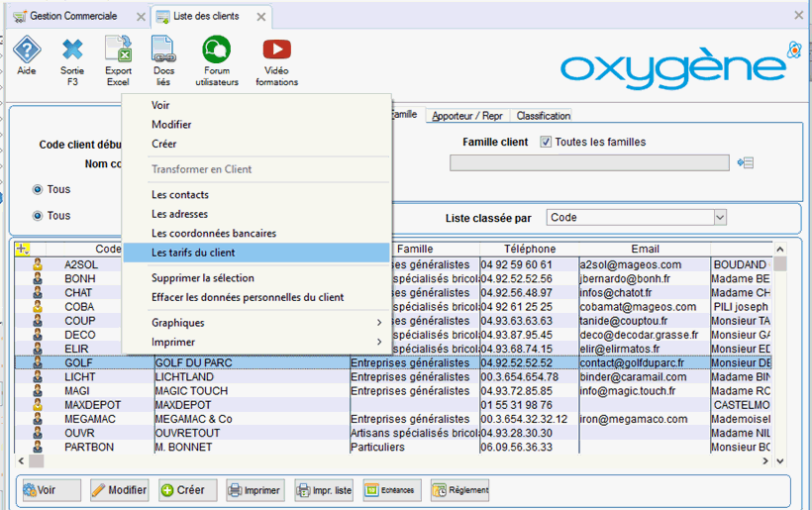Expand the Imprimer submenu
The width and height of the screenshot is (812, 510).
pyautogui.click(x=256, y=343)
